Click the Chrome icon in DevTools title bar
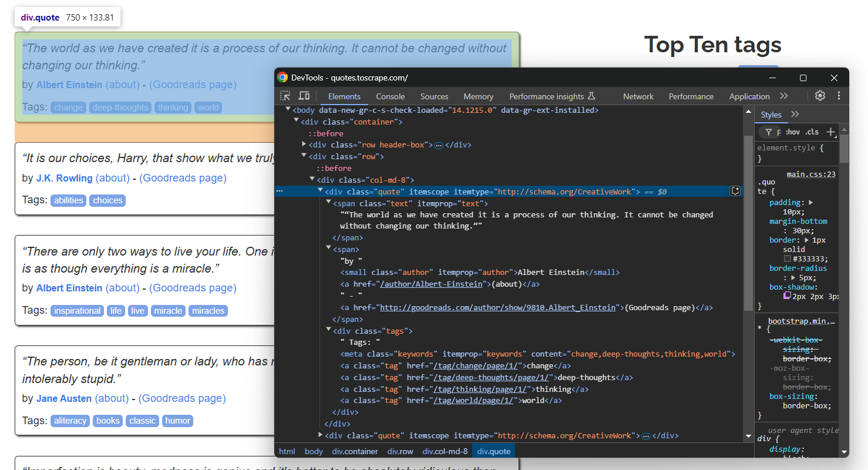This screenshot has width=868, height=470. tap(282, 78)
